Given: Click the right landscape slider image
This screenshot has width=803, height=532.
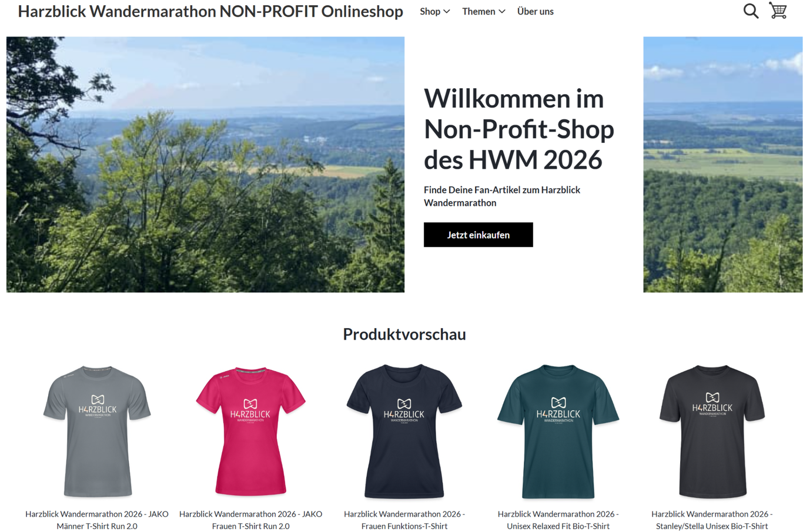Looking at the screenshot, I should [722, 165].
